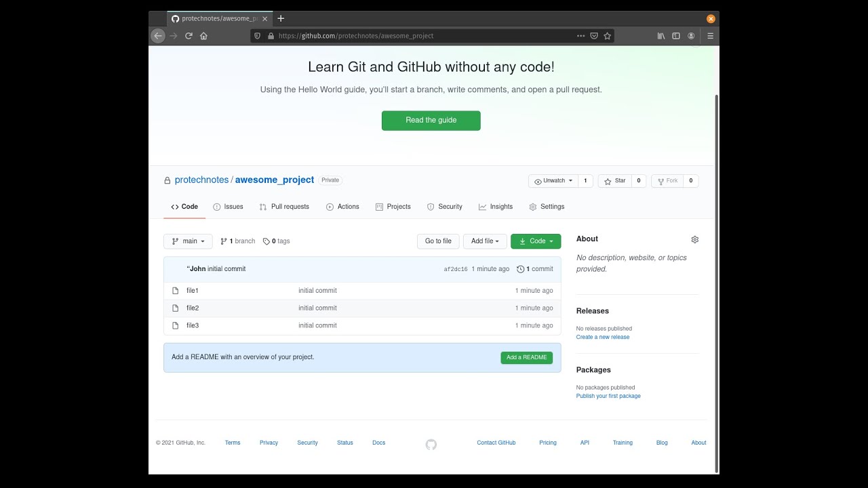Click the GitHub logo in the footer
The image size is (868, 488).
(431, 445)
